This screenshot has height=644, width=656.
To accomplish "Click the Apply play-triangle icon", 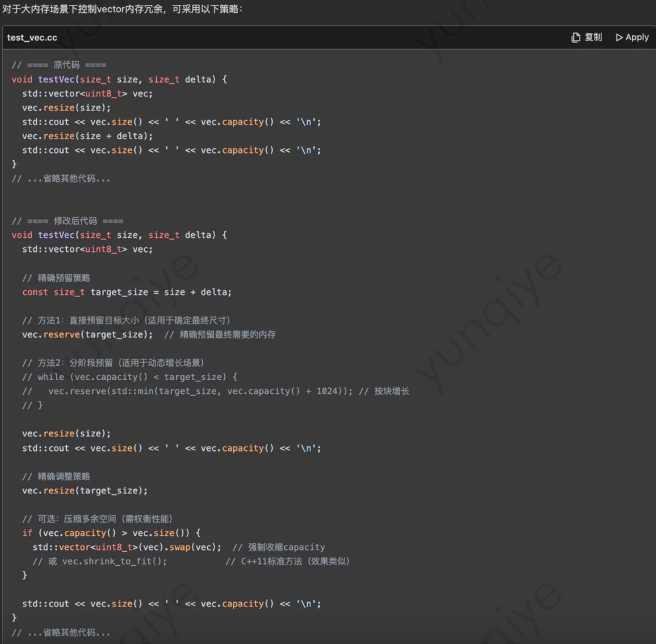I will pyautogui.click(x=619, y=38).
